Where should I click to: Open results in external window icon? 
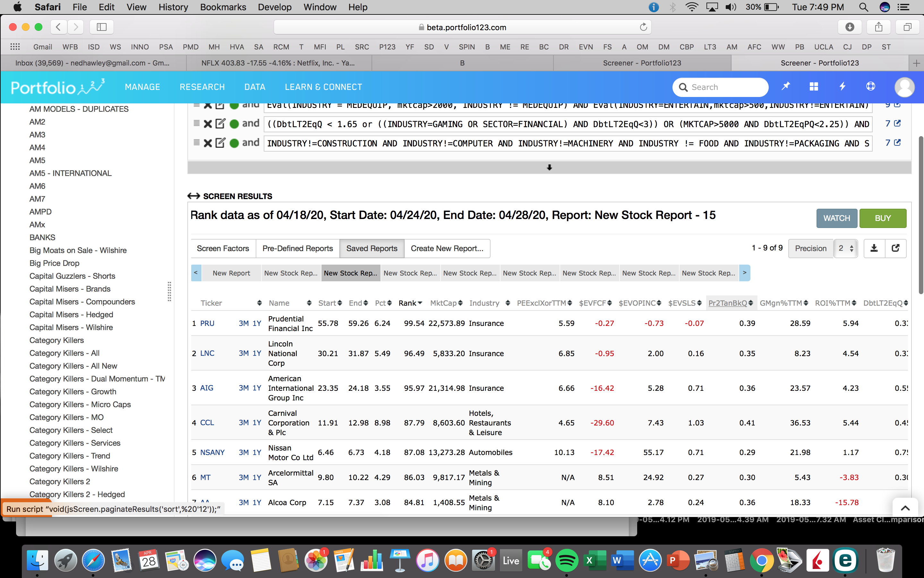(895, 249)
